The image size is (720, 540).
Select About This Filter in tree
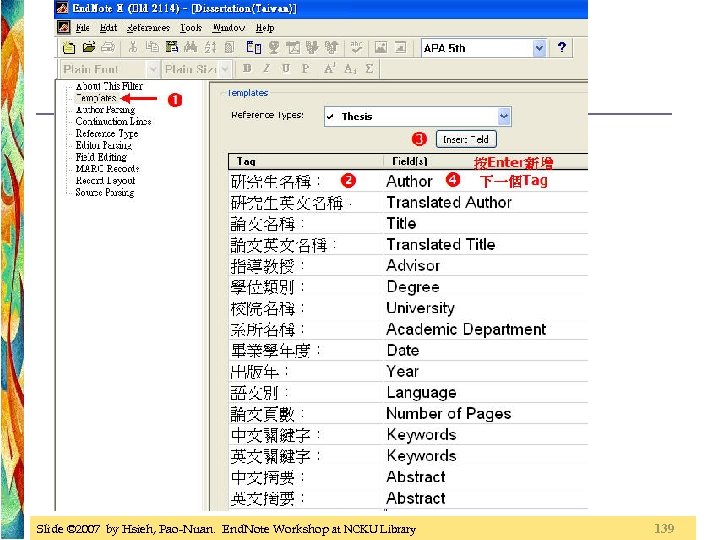(x=109, y=86)
